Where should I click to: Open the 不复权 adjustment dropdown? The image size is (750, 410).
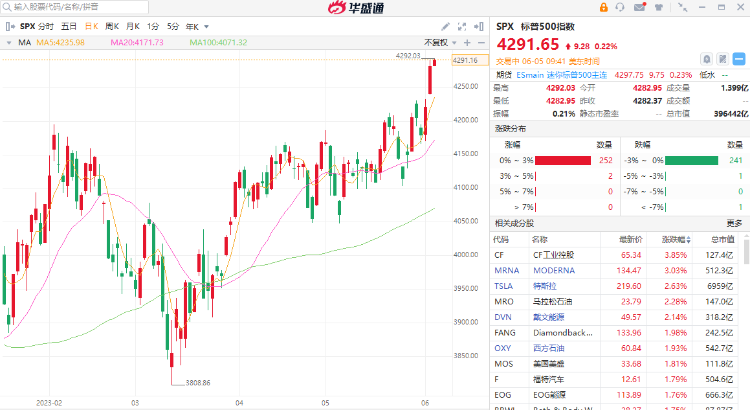[440, 43]
